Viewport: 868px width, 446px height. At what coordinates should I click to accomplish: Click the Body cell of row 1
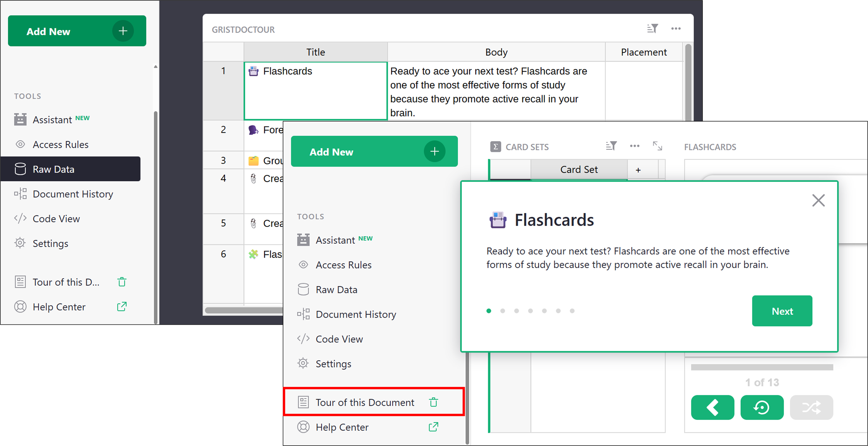coord(496,91)
